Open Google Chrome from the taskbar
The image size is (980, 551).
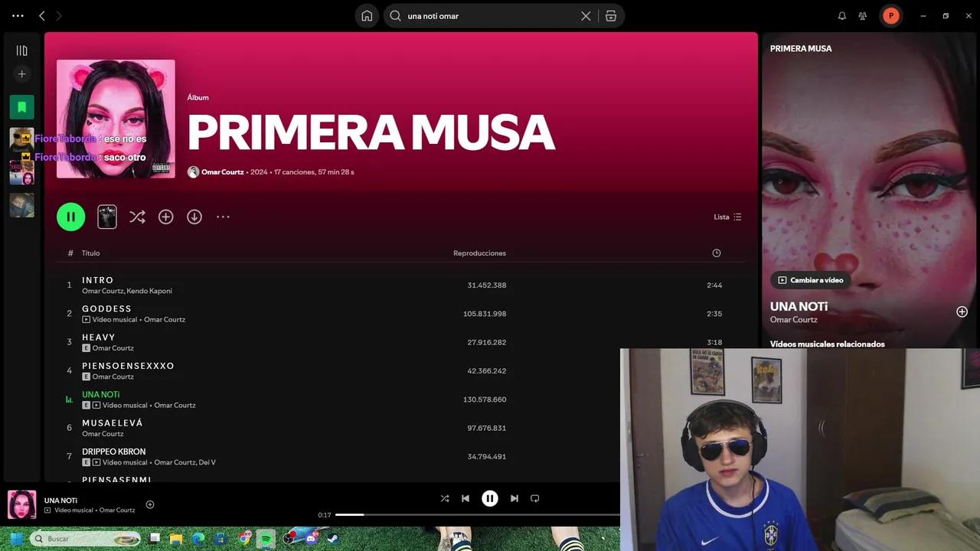244,539
